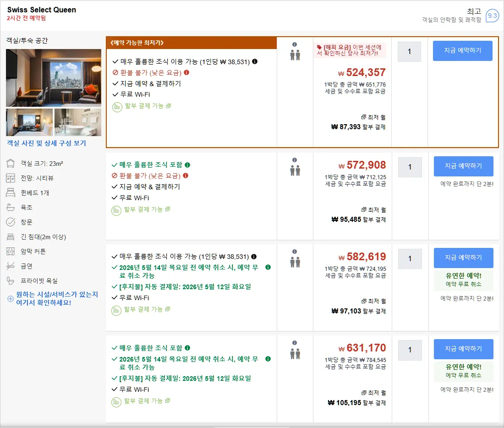This screenshot has height=428, width=504.
Task: Open room quantity dropdown for ₩572,908 rate
Action: pyautogui.click(x=410, y=167)
